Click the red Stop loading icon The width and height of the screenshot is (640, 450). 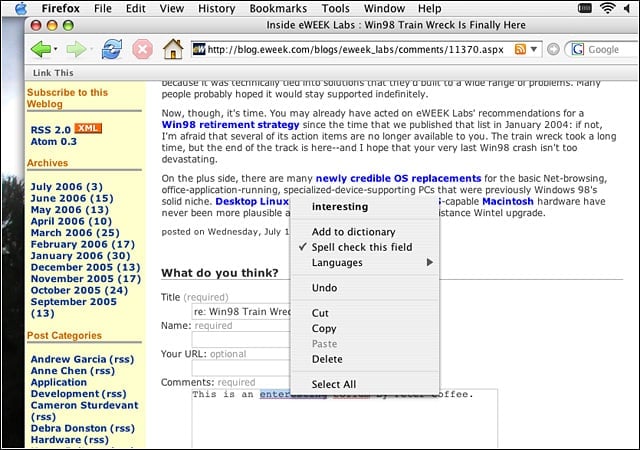(x=142, y=49)
